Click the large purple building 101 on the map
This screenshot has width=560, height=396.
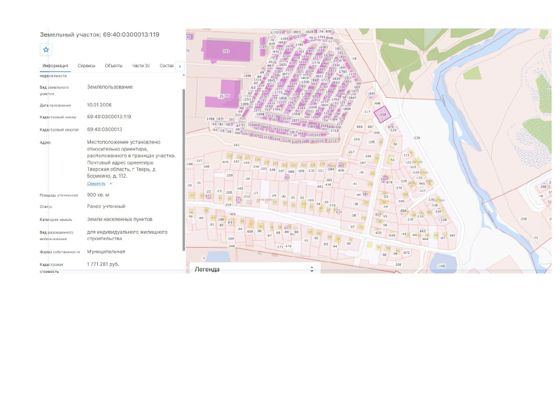pos(226,51)
